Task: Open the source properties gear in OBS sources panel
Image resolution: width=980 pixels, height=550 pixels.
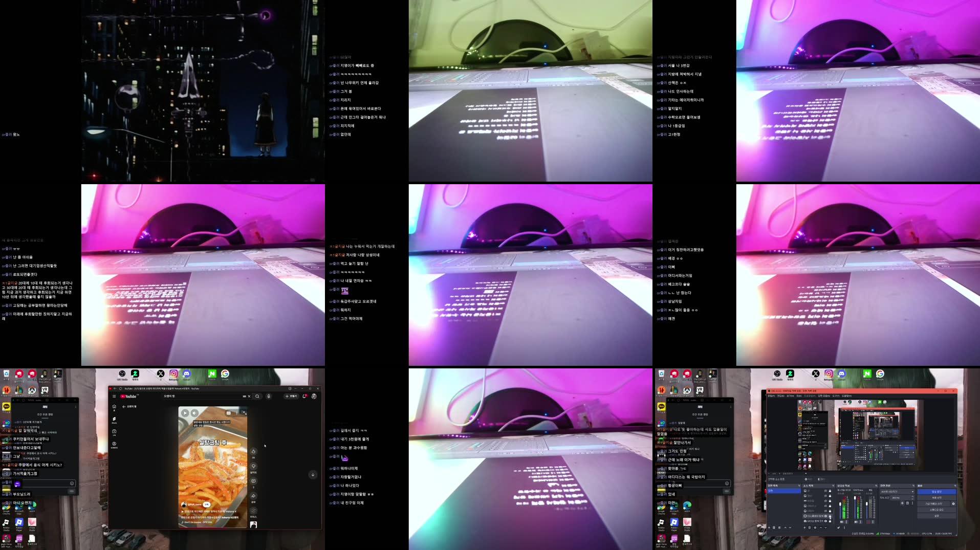Action: [815, 527]
